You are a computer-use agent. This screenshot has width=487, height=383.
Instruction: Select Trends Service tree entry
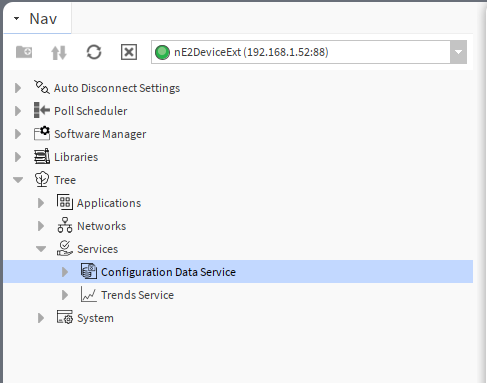click(137, 295)
